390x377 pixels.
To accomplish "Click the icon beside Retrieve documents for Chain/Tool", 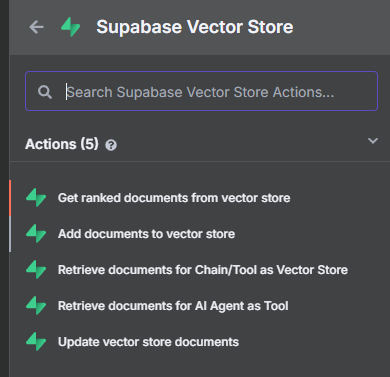I will click(36, 270).
